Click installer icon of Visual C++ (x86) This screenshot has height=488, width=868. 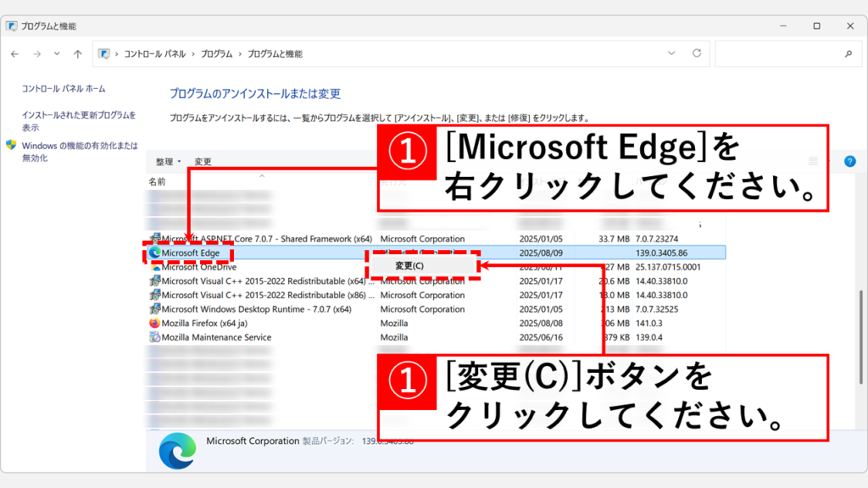[x=154, y=295]
